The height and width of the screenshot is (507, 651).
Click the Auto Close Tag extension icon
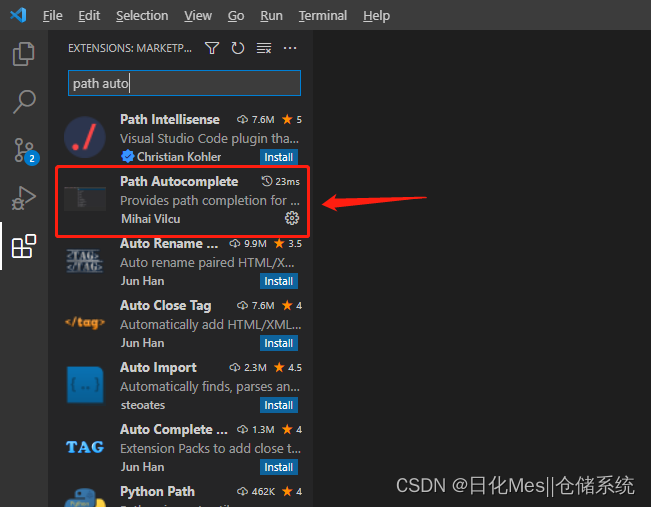point(85,323)
